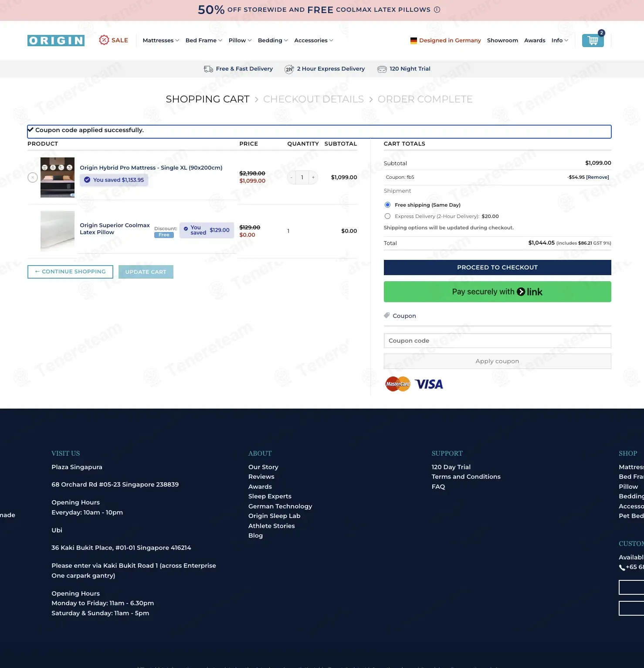The image size is (644, 668).
Task: Click the phone icon in the footer
Action: point(622,567)
